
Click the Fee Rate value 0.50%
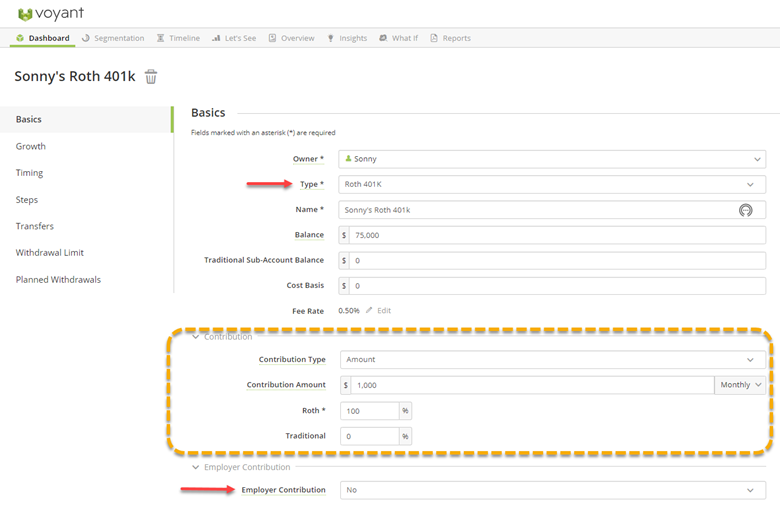coord(349,310)
